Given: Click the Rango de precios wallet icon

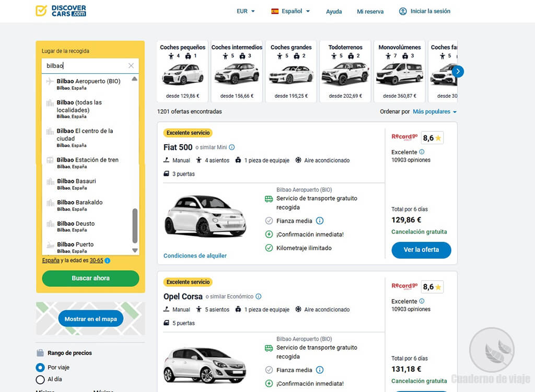Looking at the screenshot, I should 40,353.
